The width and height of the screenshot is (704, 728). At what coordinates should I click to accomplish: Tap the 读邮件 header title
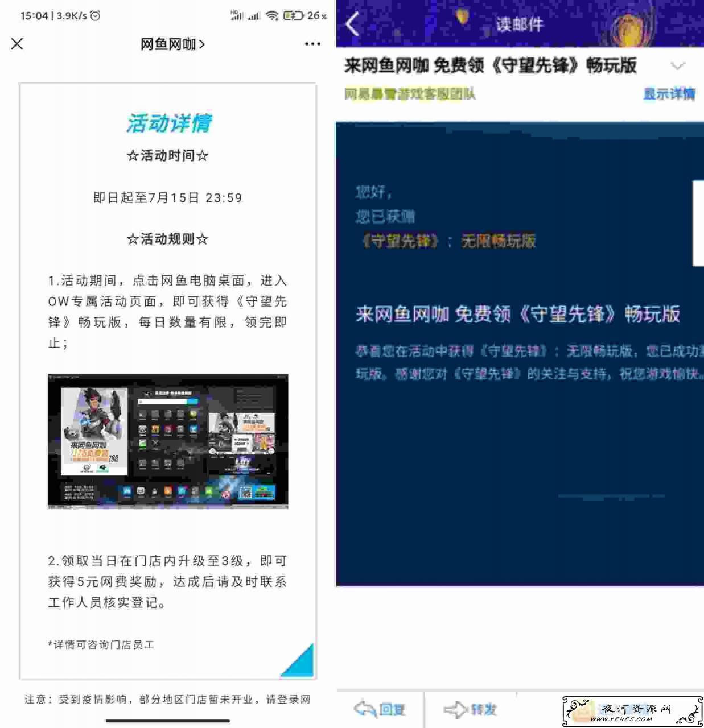(x=520, y=24)
